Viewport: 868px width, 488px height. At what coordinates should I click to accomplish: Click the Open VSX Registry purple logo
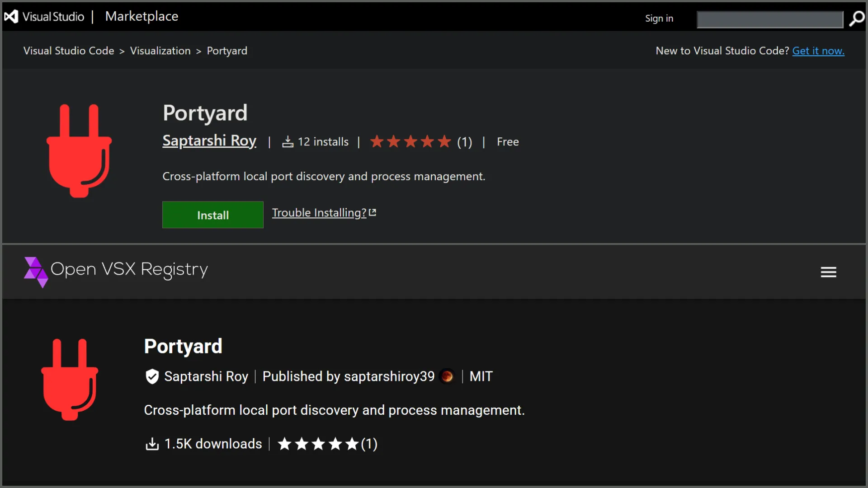[x=36, y=272]
